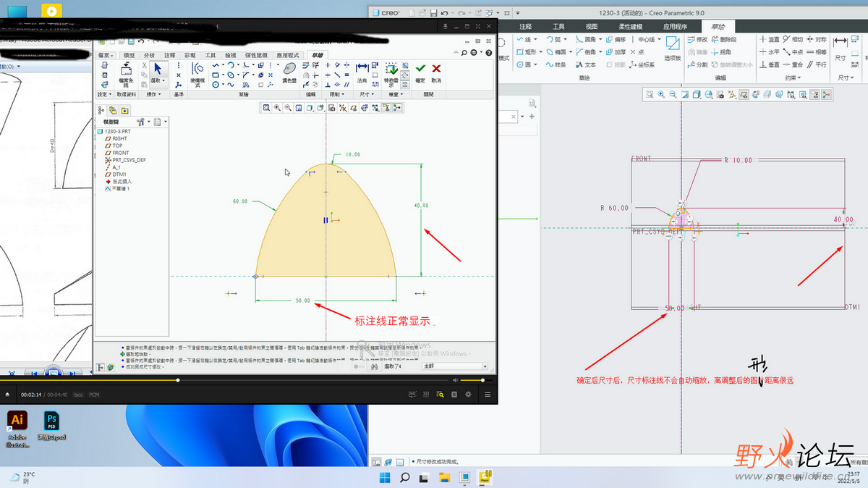Image resolution: width=868 pixels, height=488 pixels.
Task: Expand the 限制 group dropdown in the left window
Action: (336, 94)
